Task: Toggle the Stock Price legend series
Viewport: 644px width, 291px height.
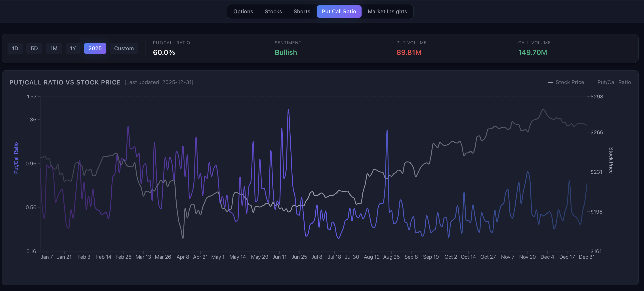Action: (x=570, y=82)
